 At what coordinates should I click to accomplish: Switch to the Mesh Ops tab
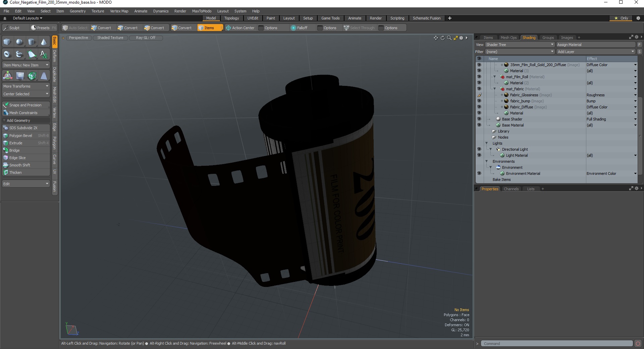pyautogui.click(x=508, y=38)
